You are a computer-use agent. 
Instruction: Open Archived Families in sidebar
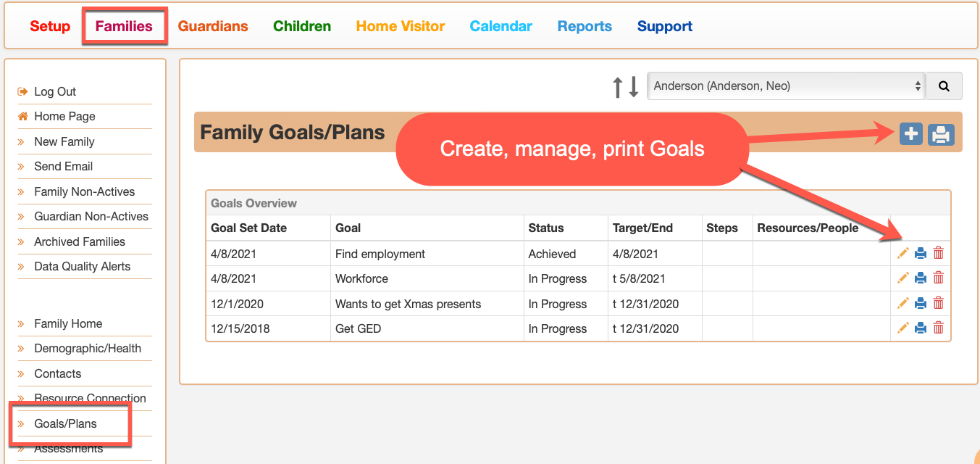[x=80, y=241]
